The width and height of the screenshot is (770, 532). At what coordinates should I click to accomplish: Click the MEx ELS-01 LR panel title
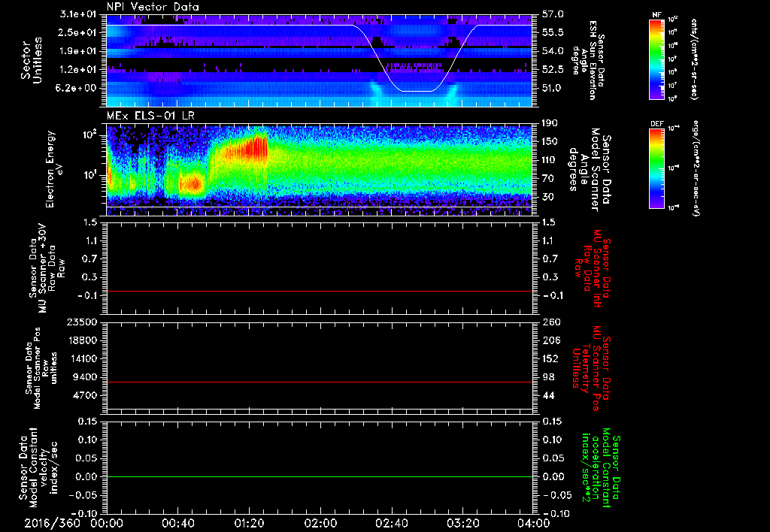[x=152, y=116]
